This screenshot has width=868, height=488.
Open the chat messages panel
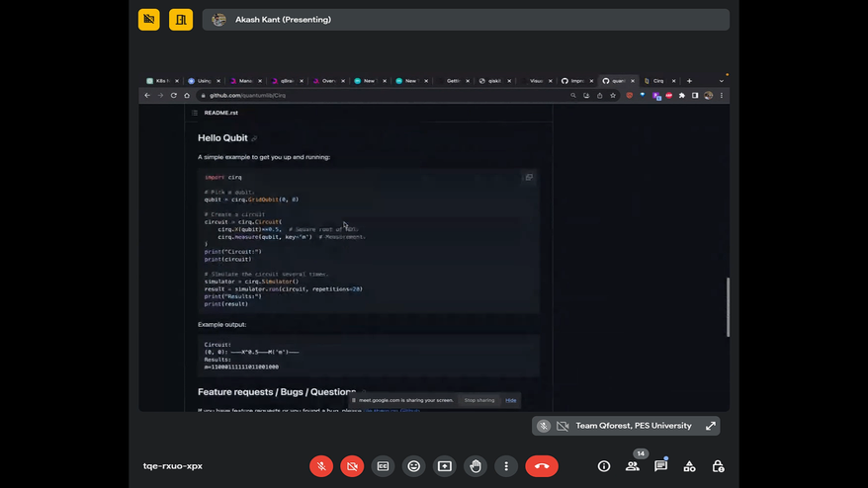661,466
